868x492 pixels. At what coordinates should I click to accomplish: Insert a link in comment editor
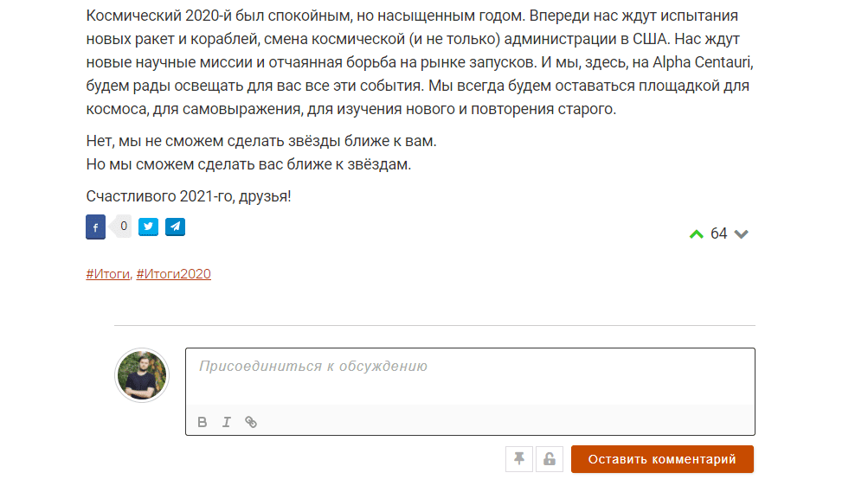(x=251, y=422)
